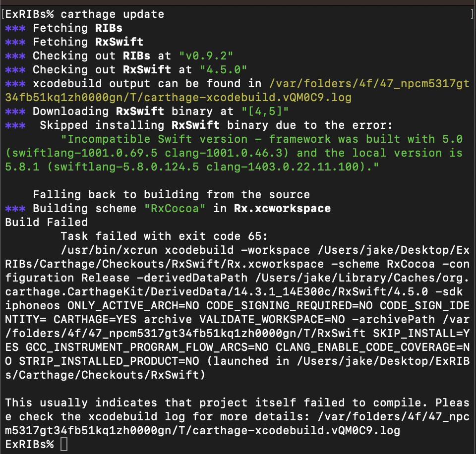This screenshot has width=476, height=454.
Task: Click the final white carthage-xcodebuild.vQM0C9.log path
Action: [297, 431]
